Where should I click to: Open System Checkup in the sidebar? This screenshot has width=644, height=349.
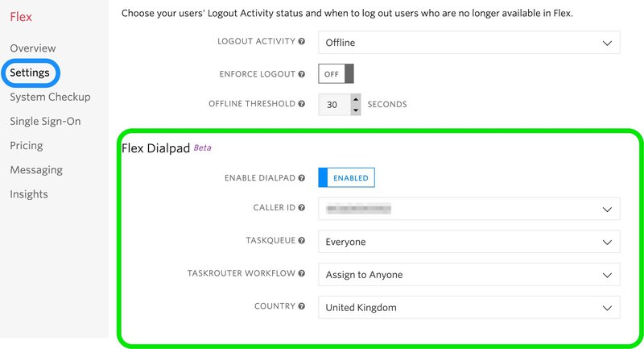tap(50, 97)
